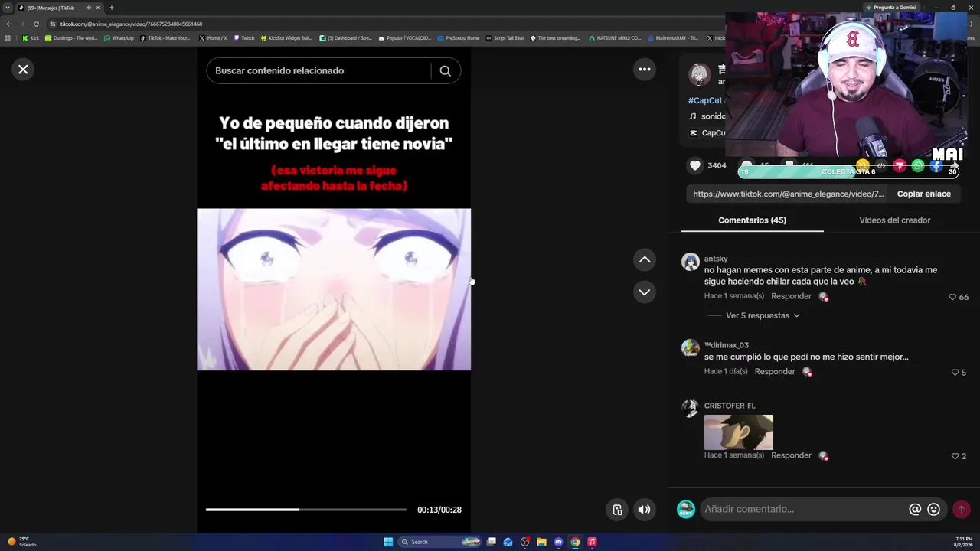This screenshot has width=980, height=551.
Task: Open the #CapCut hashtag link
Action: 705,100
